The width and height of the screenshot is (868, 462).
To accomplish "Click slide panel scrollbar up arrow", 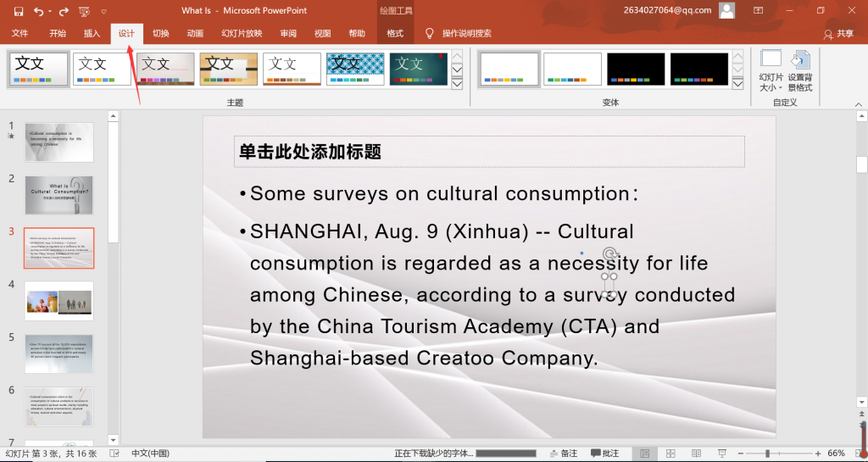I will click(114, 116).
